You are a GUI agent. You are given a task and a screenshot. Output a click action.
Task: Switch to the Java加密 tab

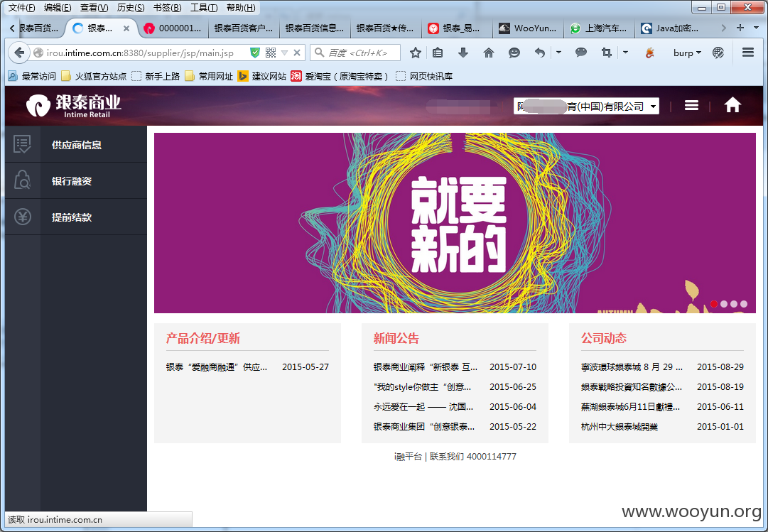pos(670,28)
